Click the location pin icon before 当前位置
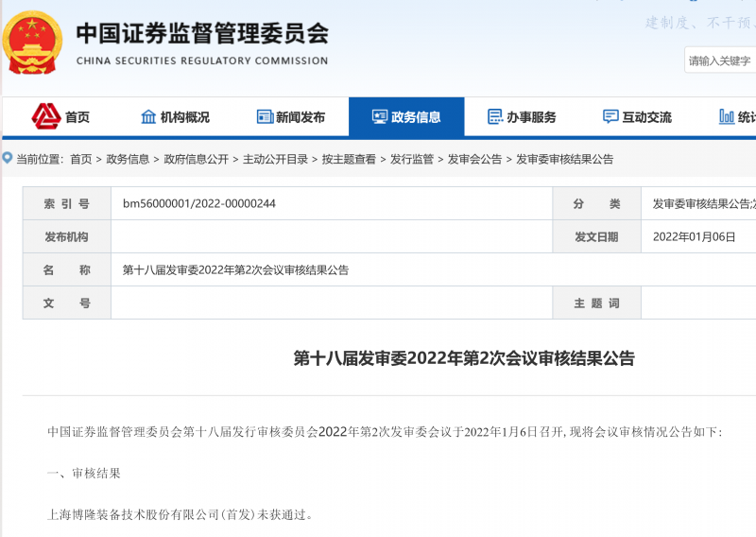Viewport: 756px width, 537px height. click(8, 158)
